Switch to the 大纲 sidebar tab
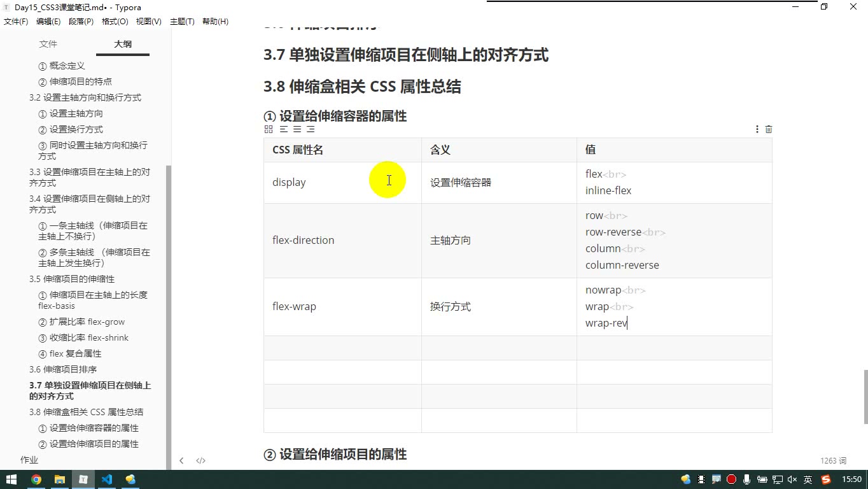The height and width of the screenshot is (489, 868). [x=123, y=44]
